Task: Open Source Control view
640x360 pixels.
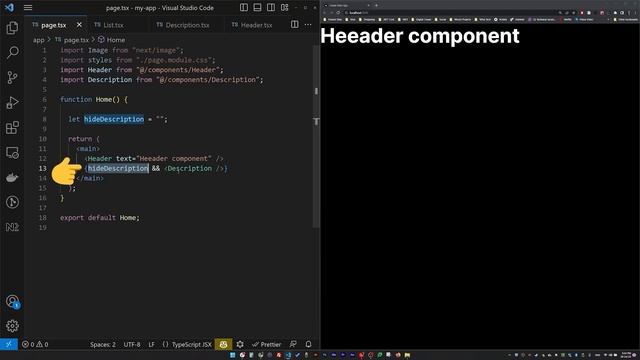Action: pos(12,77)
